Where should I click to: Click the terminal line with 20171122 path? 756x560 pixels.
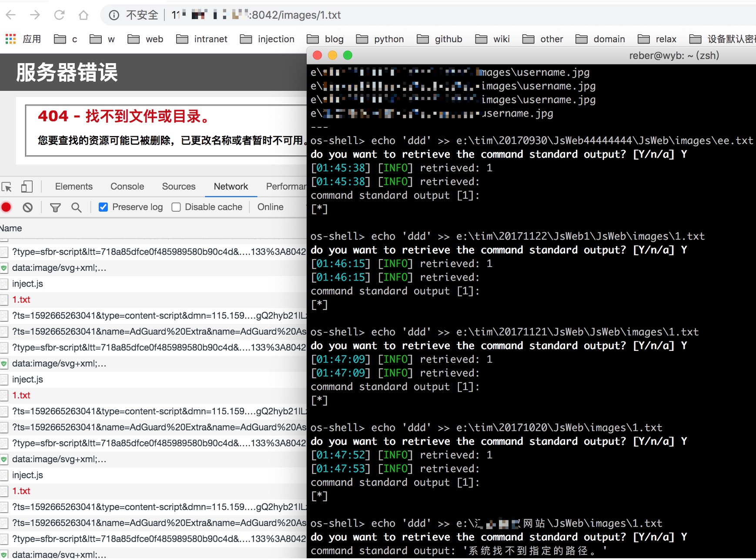click(507, 237)
